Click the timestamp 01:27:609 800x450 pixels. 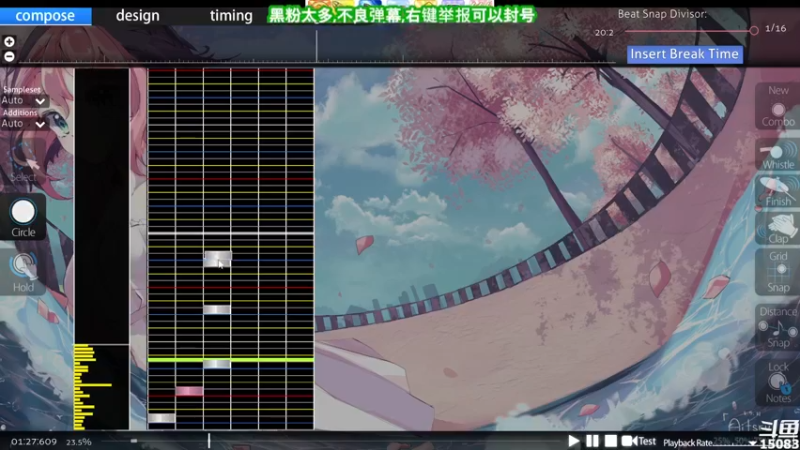[x=34, y=442]
